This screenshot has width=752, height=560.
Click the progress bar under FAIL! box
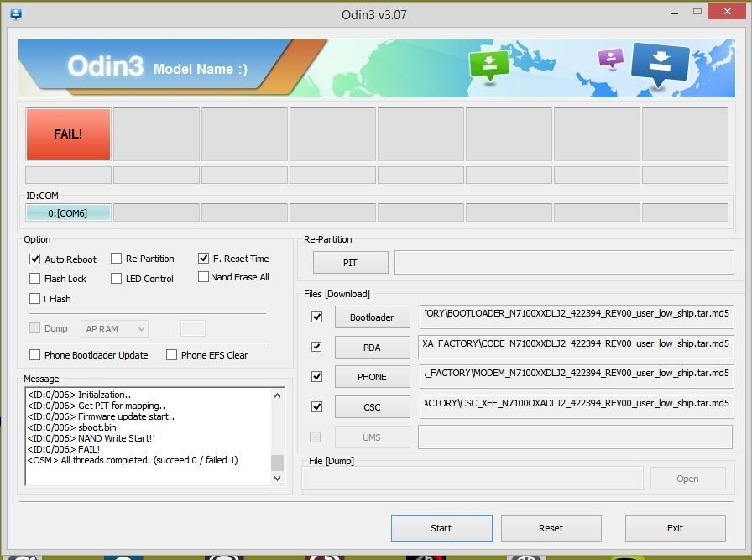coord(68,175)
